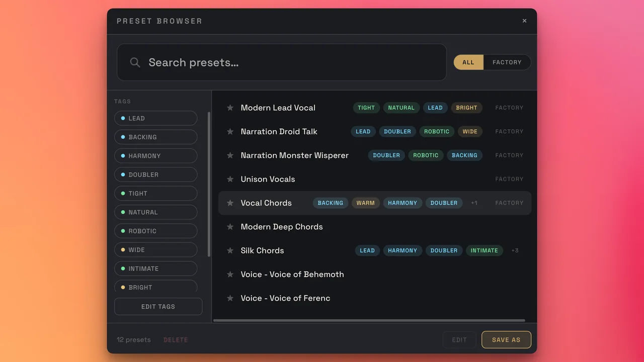
Task: Select the Voice - Voice of Ferenc name
Action: pos(285,298)
